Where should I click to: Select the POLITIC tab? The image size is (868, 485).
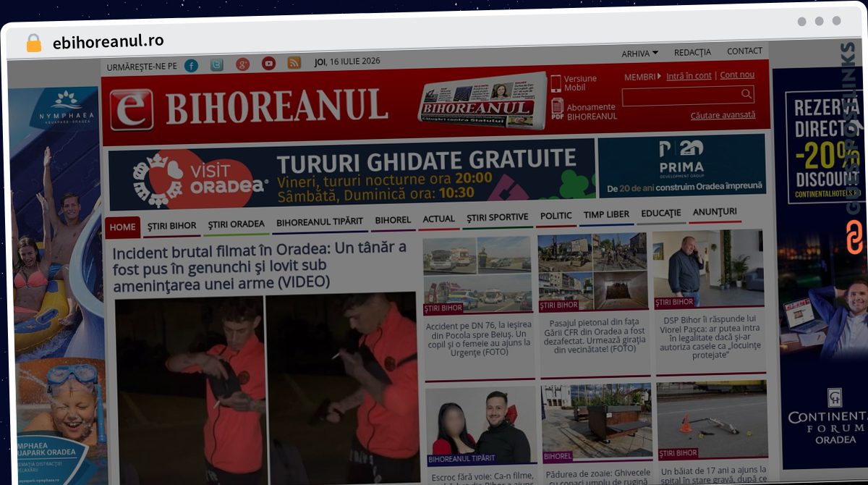click(x=556, y=215)
